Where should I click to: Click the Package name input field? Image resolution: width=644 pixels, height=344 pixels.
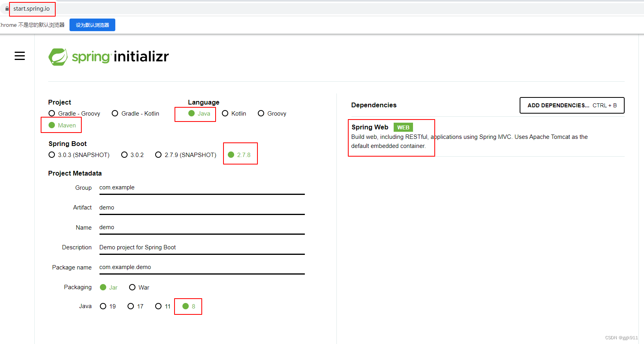[202, 267]
